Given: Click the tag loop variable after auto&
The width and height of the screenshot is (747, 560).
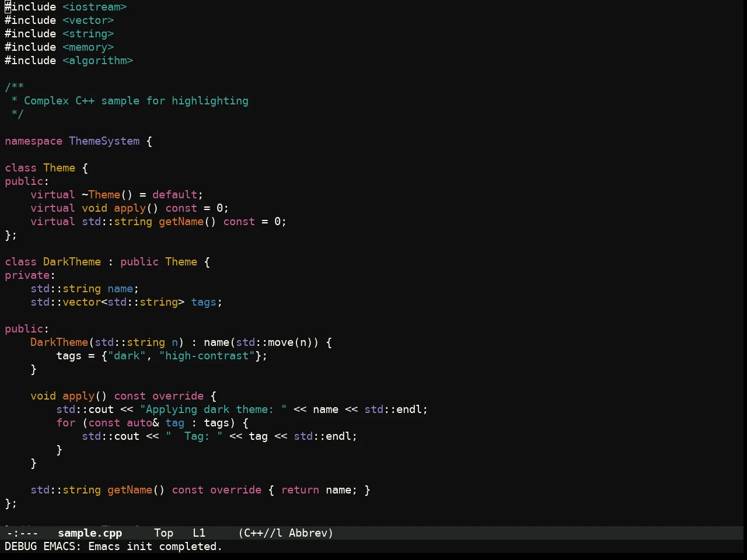Looking at the screenshot, I should pos(175,423).
